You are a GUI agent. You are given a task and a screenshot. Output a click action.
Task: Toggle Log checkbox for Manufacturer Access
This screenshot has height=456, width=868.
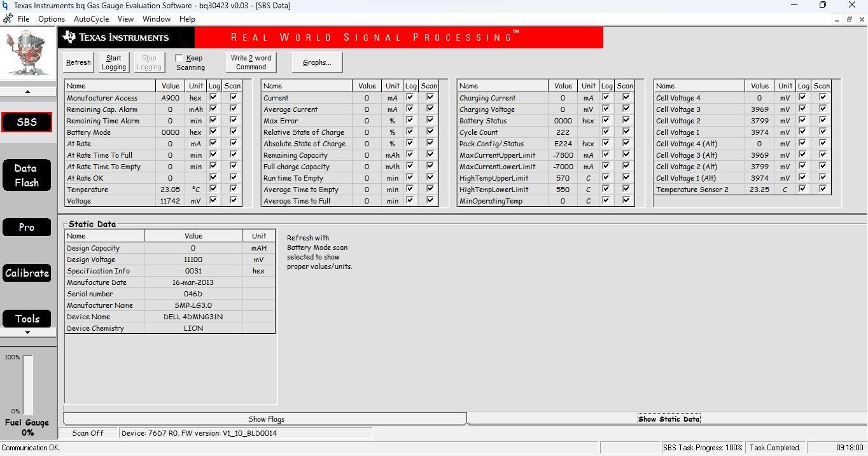(x=213, y=97)
